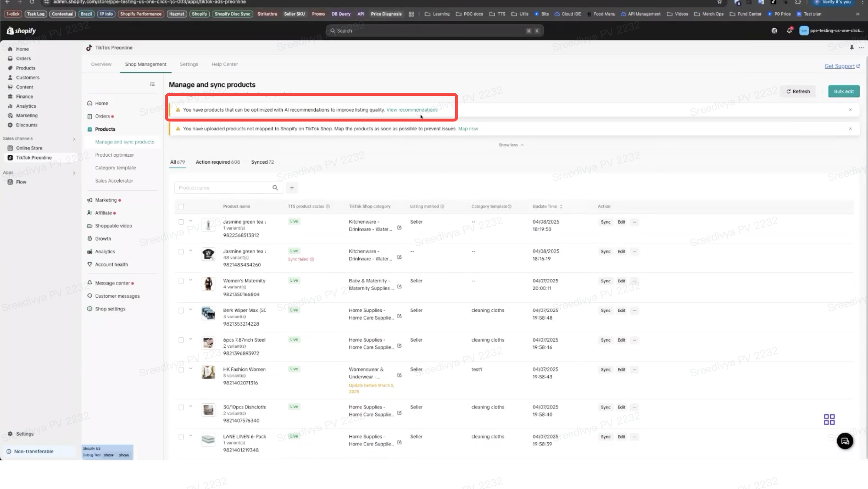Open the View recommendations link
The height and width of the screenshot is (489, 868).
point(412,110)
